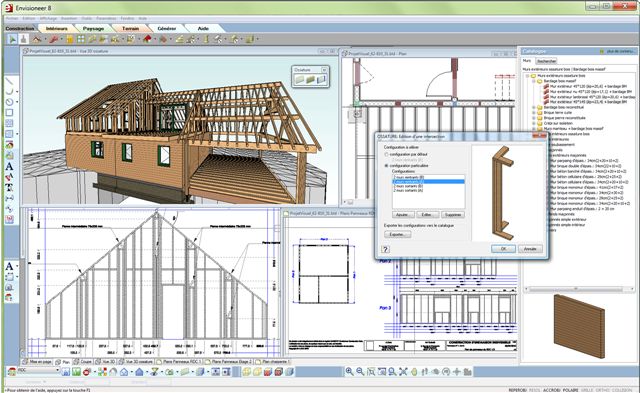Collapse Murs extérieurs ossature bois tree node
Image resolution: width=640 pixels, height=393 pixels.
pyautogui.click(x=528, y=76)
